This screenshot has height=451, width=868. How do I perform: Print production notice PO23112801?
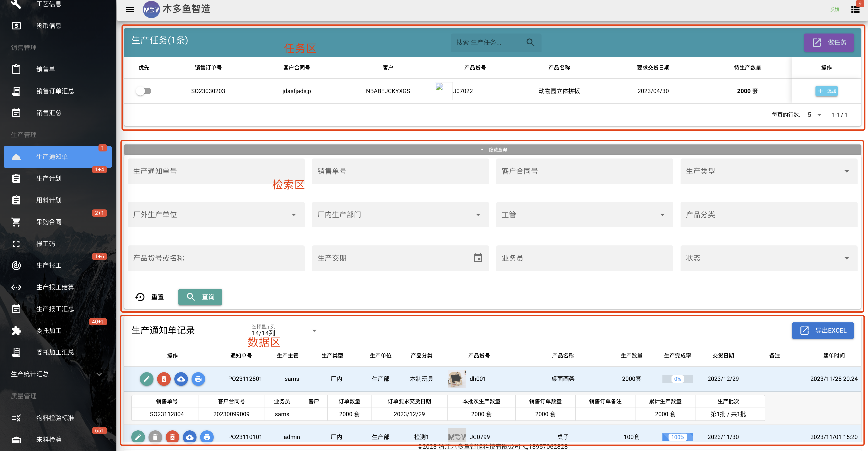[198, 379]
